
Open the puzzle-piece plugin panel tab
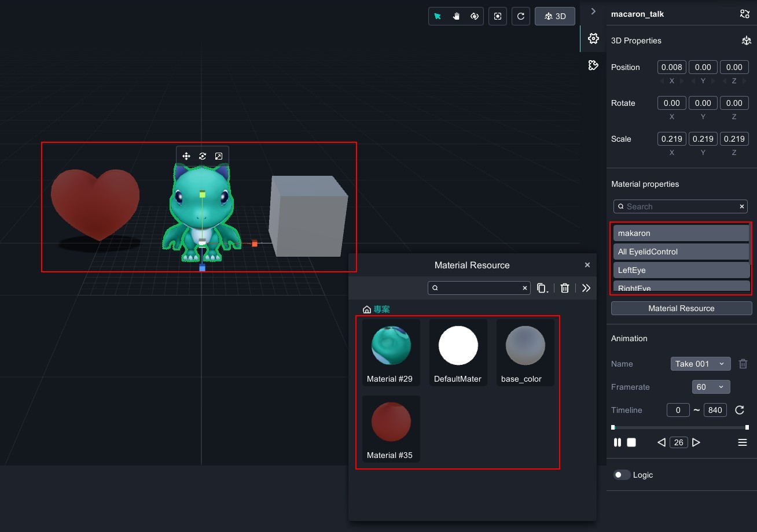593,65
